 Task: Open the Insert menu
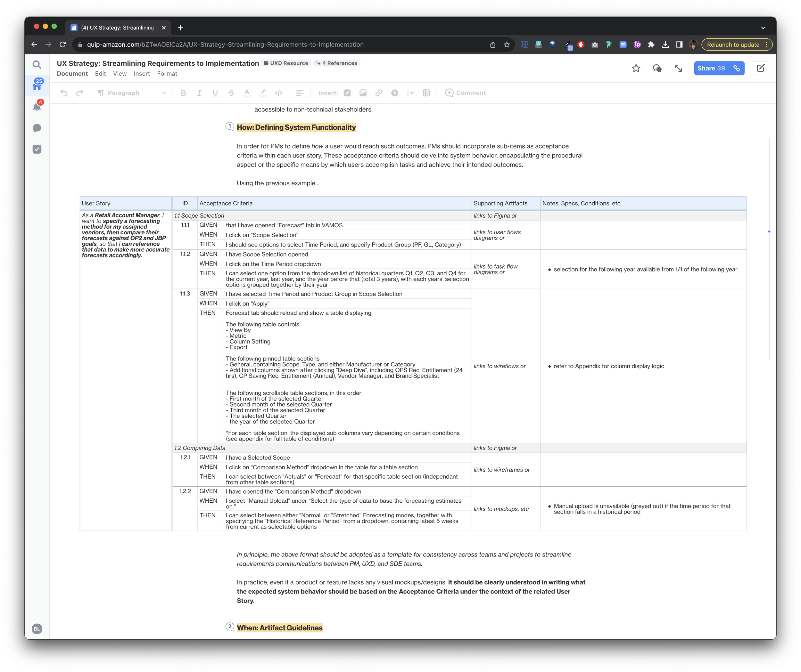(x=142, y=74)
